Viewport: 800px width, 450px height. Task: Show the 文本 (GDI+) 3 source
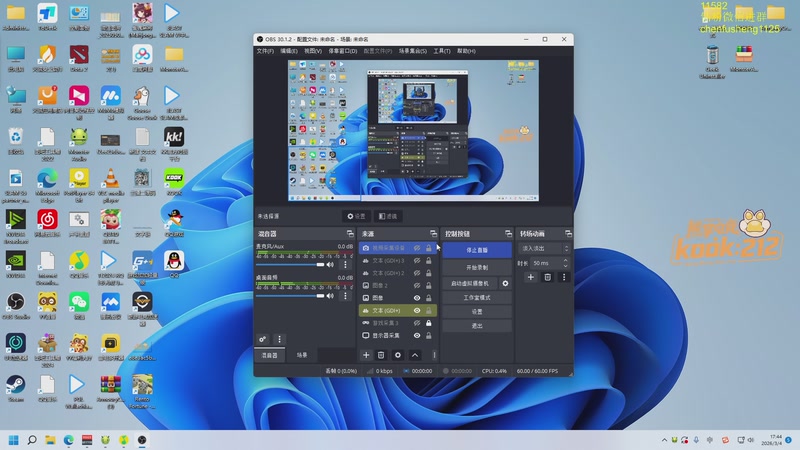coord(417,261)
